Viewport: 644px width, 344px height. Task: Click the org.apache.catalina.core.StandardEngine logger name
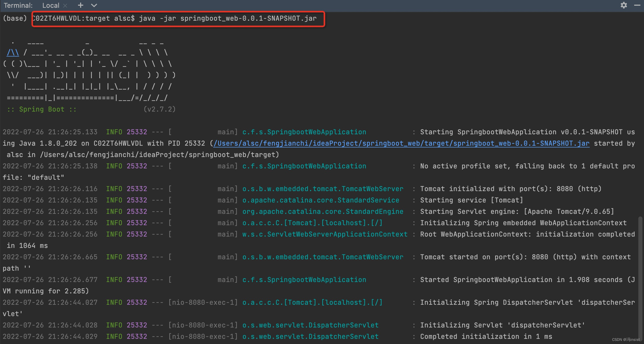[323, 212]
